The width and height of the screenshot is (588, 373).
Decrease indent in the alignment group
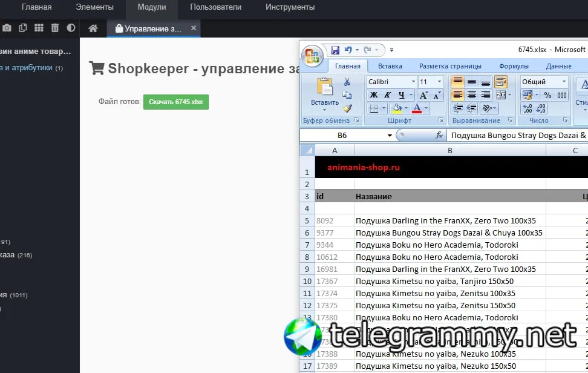(x=458, y=108)
